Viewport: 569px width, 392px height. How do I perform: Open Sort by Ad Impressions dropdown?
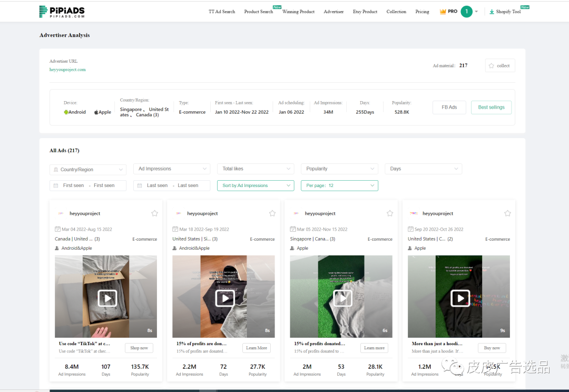(256, 185)
